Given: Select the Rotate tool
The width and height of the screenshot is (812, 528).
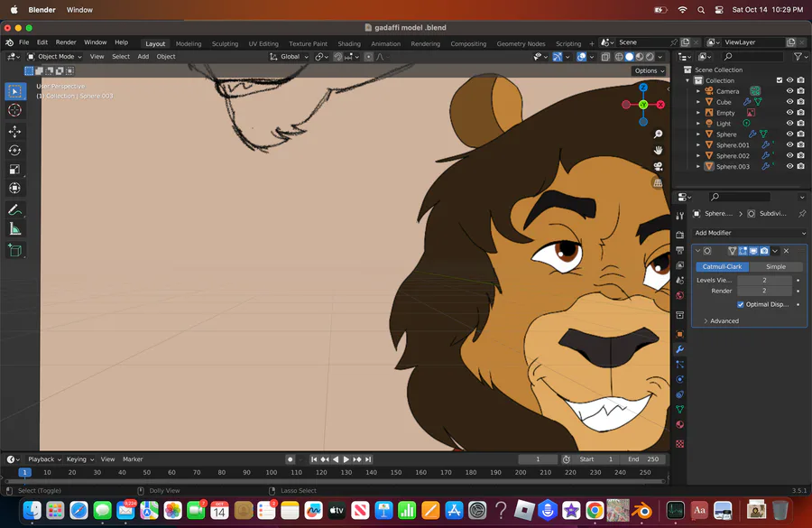Looking at the screenshot, I should click(x=14, y=150).
